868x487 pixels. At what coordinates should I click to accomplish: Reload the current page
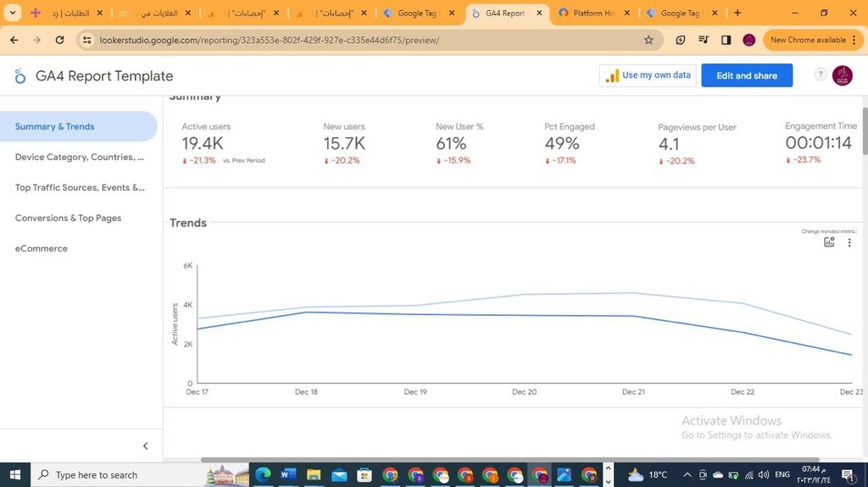[60, 40]
